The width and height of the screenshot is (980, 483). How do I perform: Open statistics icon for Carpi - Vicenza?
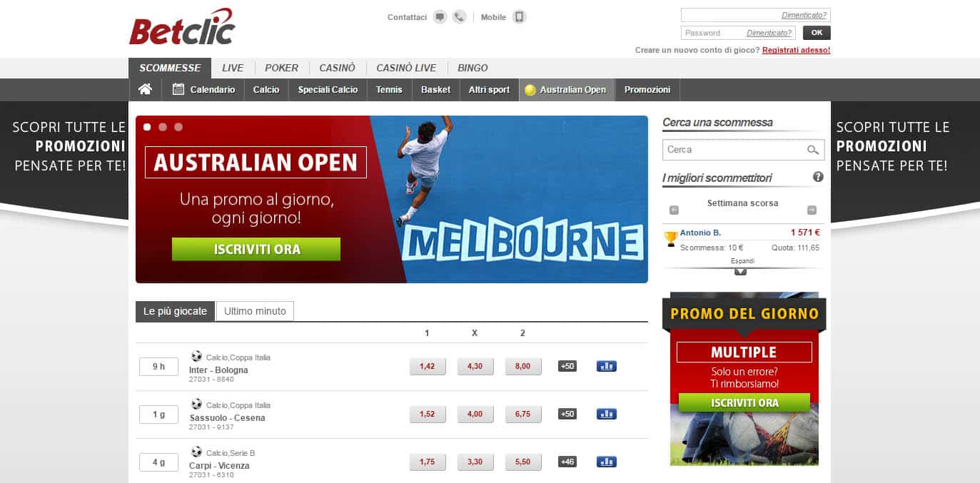(x=606, y=462)
